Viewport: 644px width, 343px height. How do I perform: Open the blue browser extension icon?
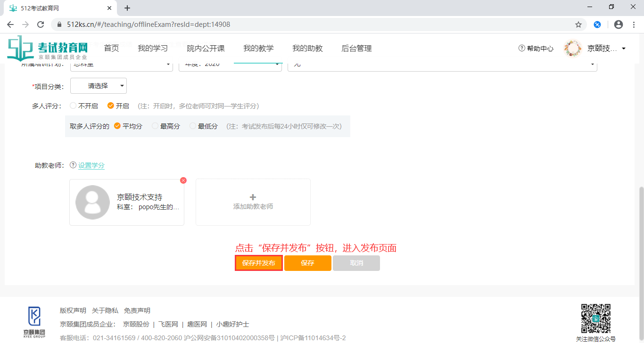pyautogui.click(x=597, y=24)
